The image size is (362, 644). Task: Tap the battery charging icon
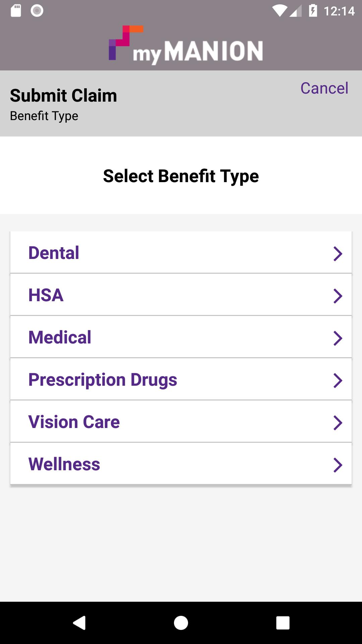point(313,11)
